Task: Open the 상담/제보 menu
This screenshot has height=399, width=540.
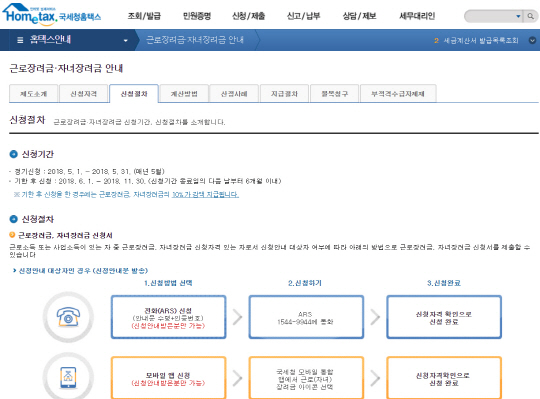Action: (359, 16)
